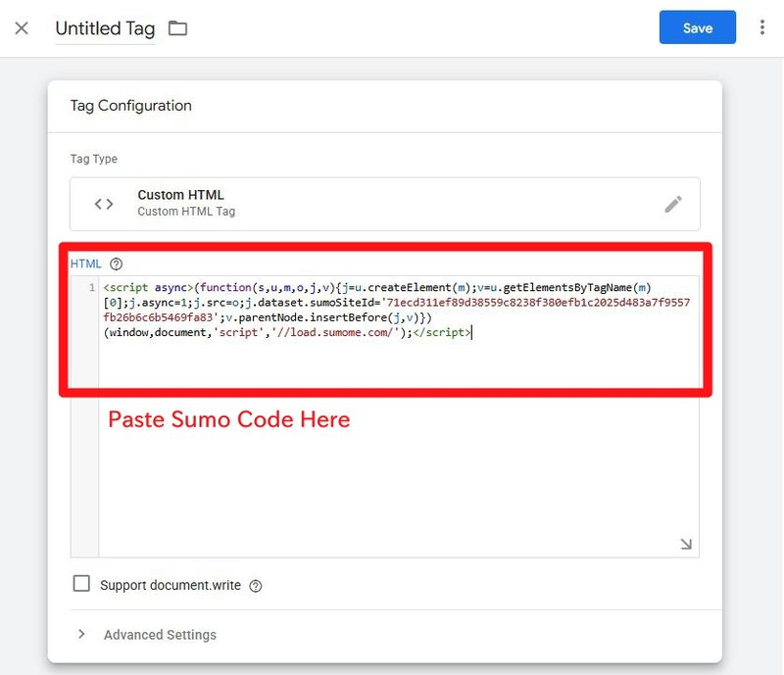Click the resize handle of the HTML editor
784x675 pixels.
(686, 544)
